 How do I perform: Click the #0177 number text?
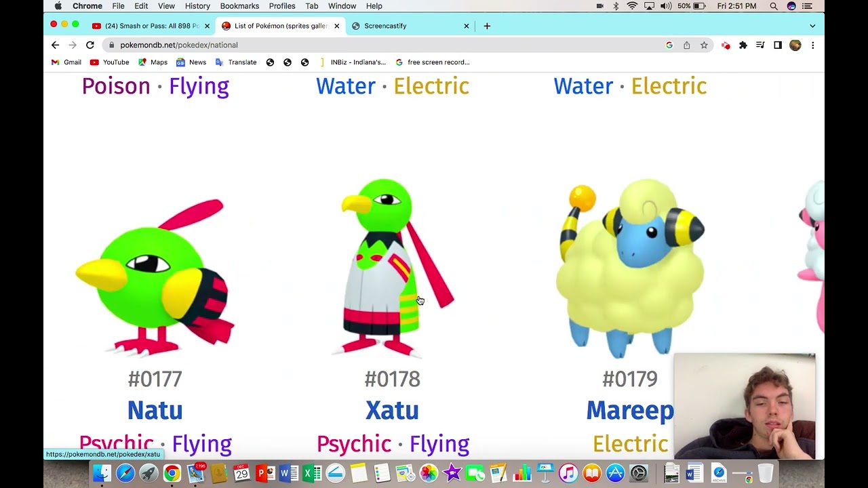[x=155, y=379]
